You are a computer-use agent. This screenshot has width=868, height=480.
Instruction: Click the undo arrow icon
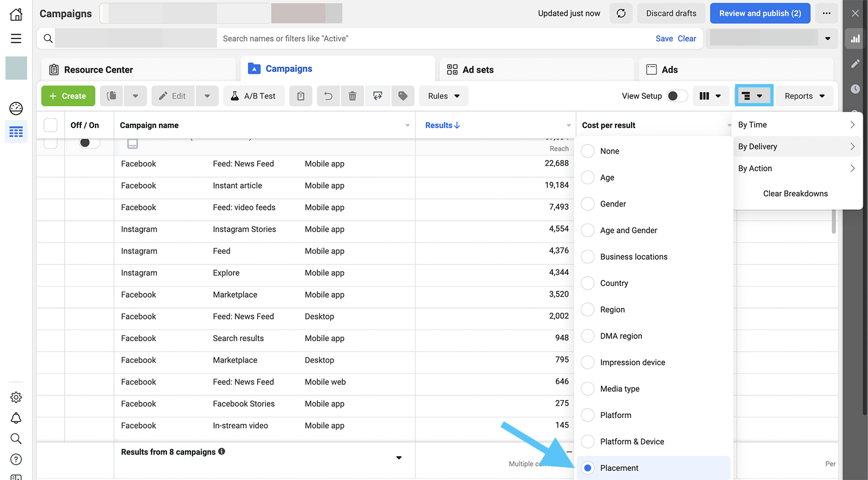click(328, 96)
